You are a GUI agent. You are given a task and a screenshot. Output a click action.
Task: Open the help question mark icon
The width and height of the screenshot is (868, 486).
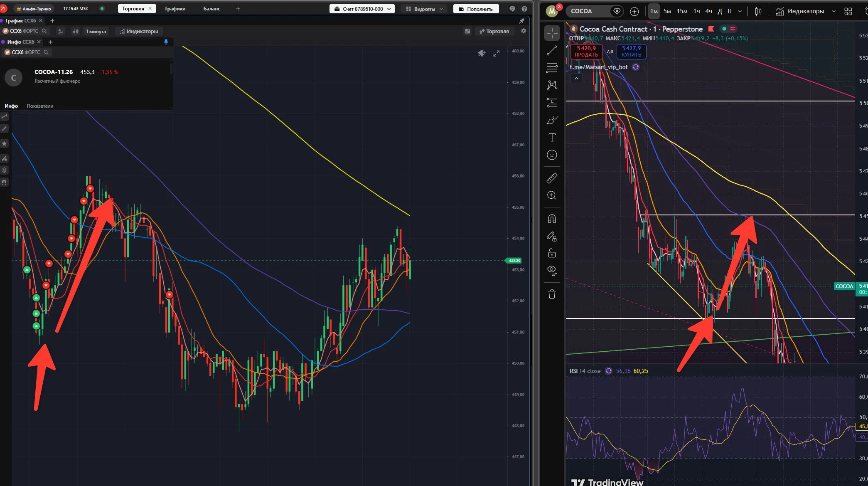pos(524,9)
